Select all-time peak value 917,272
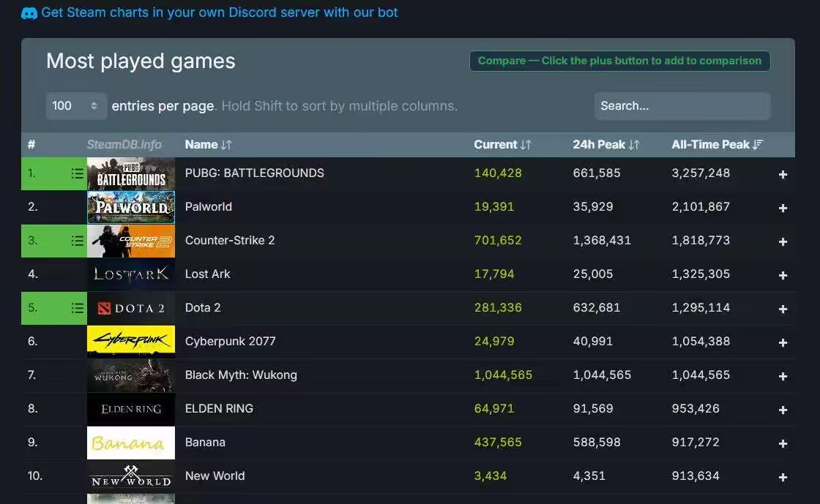 tap(696, 443)
